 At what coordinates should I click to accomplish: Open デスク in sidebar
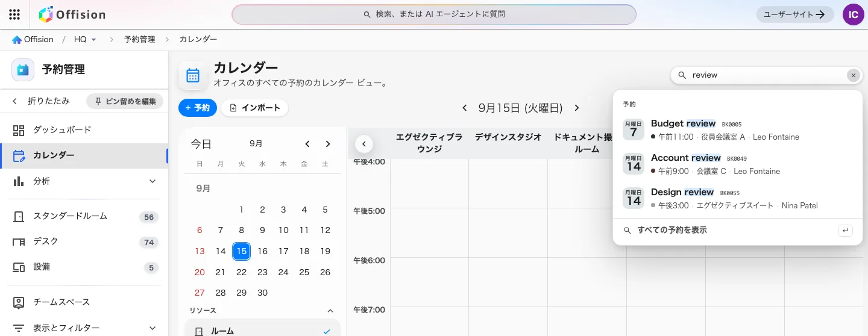coord(84,241)
